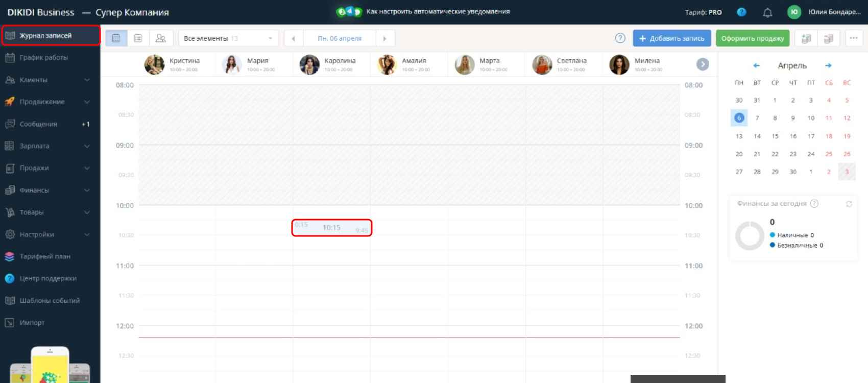868x383 pixels.
Task: Click the 'Оформить продажу' button
Action: click(x=753, y=38)
